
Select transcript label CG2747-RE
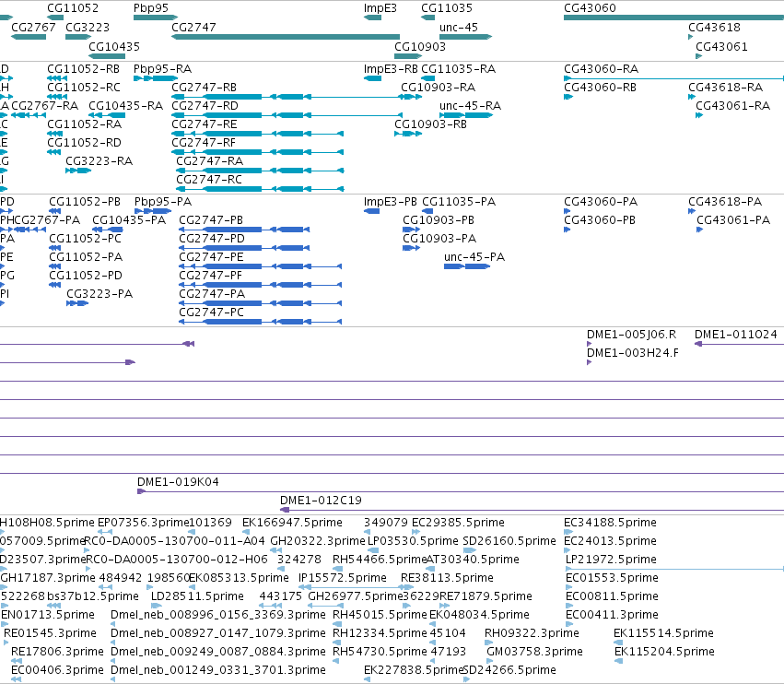204,124
